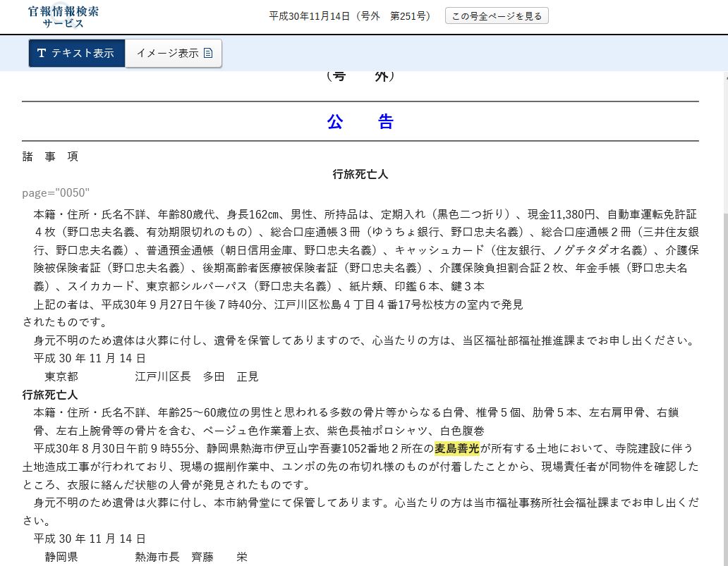
Task: Switch to the イメージ表示 tab
Action: [x=173, y=54]
